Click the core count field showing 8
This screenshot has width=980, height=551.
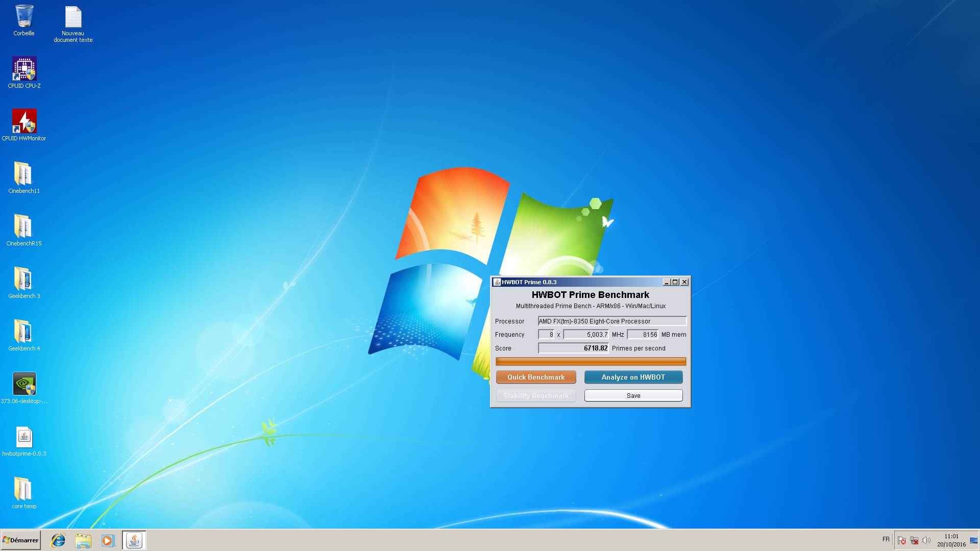point(546,335)
